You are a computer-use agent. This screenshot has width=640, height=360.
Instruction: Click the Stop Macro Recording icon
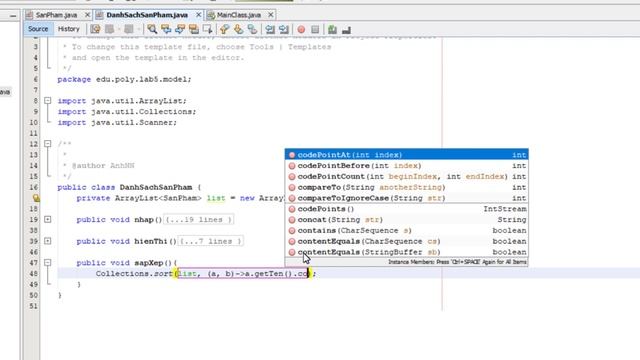click(315, 29)
